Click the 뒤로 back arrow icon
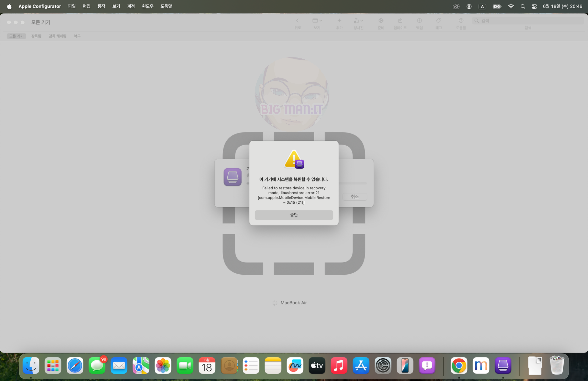Viewport: 588px width, 381px height. coord(298,21)
